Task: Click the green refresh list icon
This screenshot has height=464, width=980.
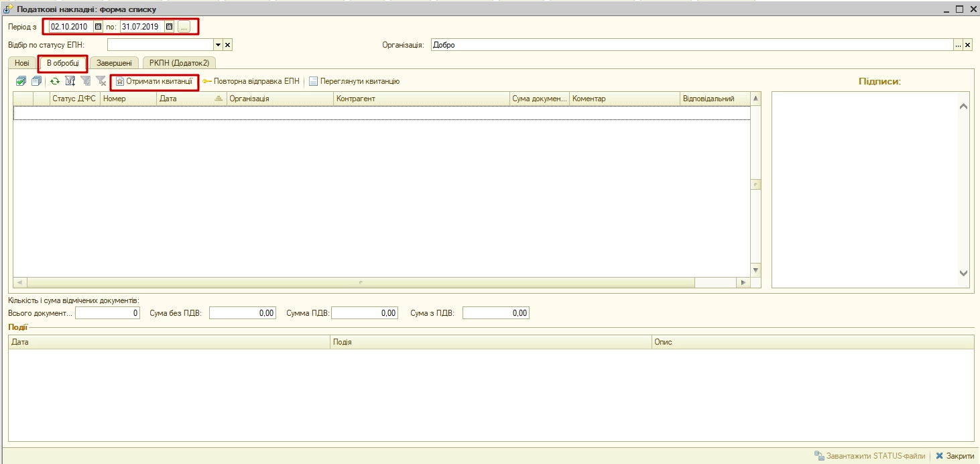Action: [55, 81]
